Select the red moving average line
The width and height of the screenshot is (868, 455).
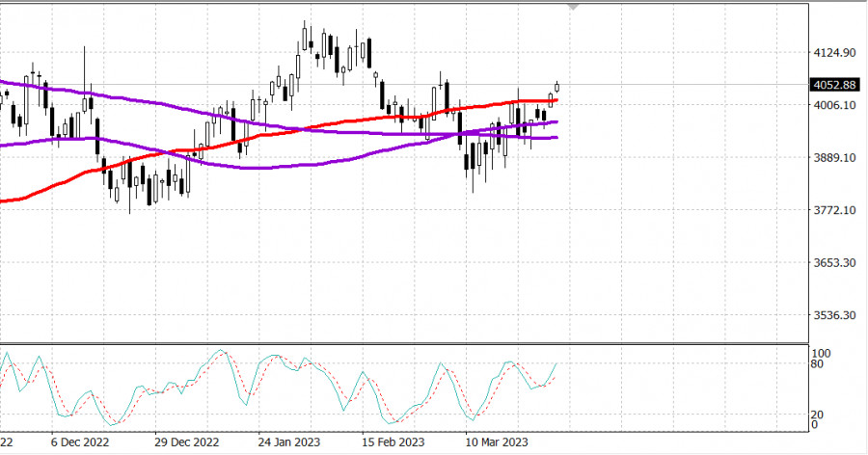289,128
